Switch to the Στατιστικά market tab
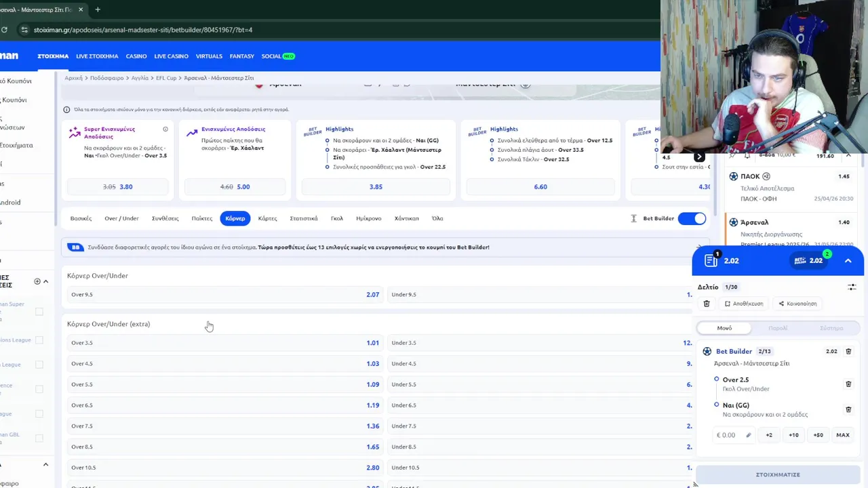The height and width of the screenshot is (488, 868). [x=304, y=218]
